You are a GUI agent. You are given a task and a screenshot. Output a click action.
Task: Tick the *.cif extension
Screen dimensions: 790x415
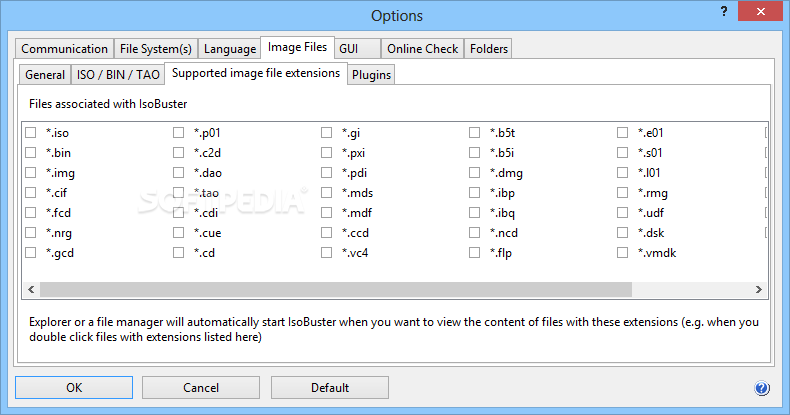click(x=31, y=192)
